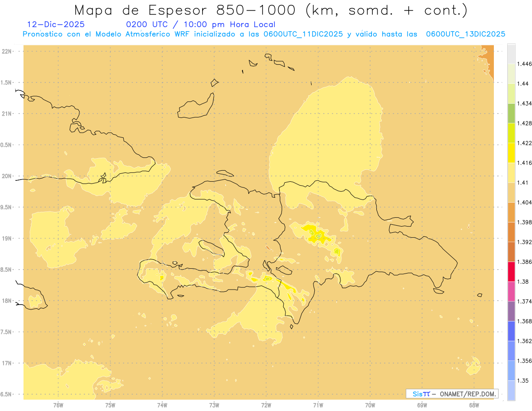This screenshot has height=411, width=532.
Task: Pick the orange swatch between 1.398 and 1.404
Action: (x=511, y=212)
